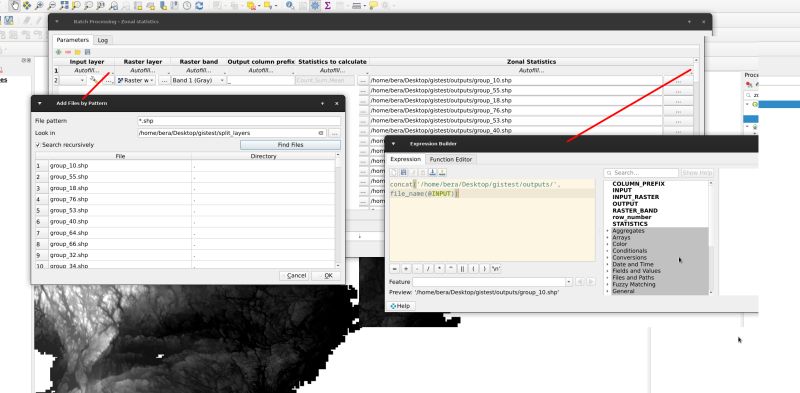The width and height of the screenshot is (800, 393).
Task: Select the INPUT_RASTER variable
Action: point(635,197)
